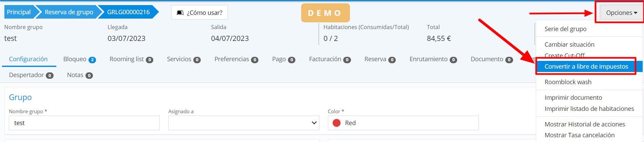Select Convertir a libre de impuestos
Viewport: 644px width, 142px height.
coord(586,67)
